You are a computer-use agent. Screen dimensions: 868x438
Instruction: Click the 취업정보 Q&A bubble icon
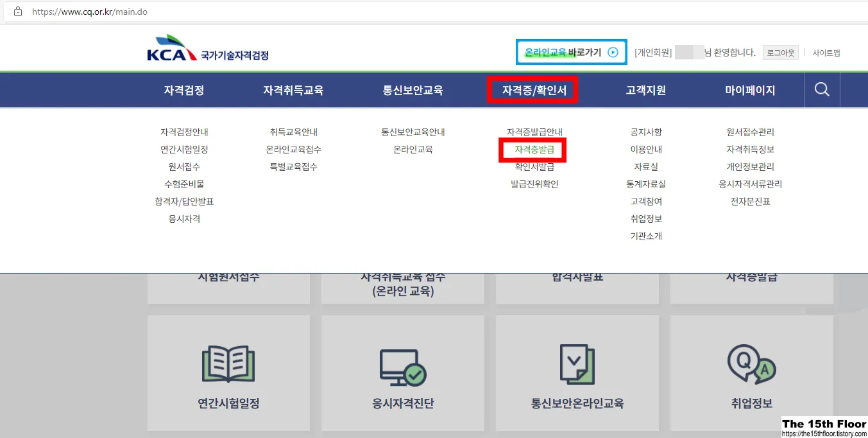(x=751, y=365)
